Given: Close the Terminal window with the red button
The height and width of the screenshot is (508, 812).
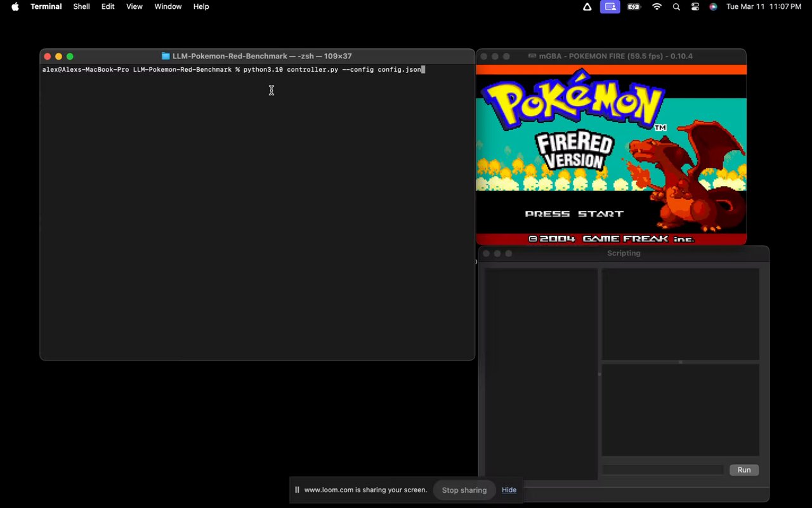Looking at the screenshot, I should click(47, 57).
